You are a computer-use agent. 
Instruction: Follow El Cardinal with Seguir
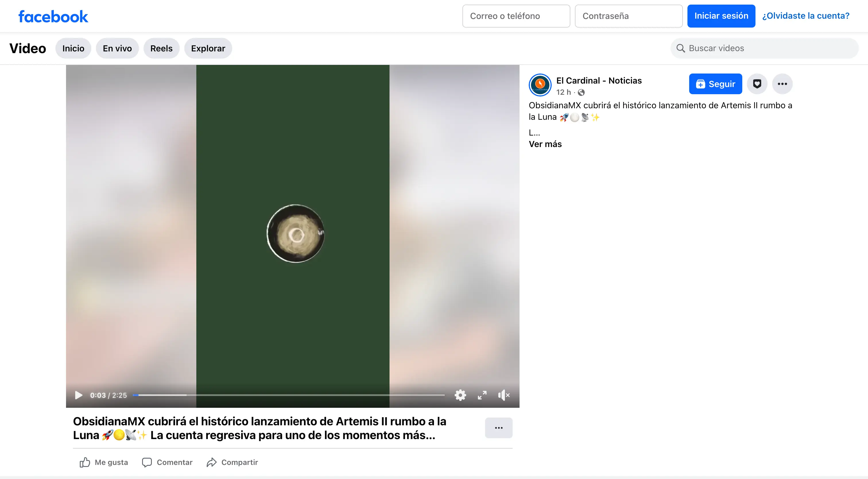(715, 84)
